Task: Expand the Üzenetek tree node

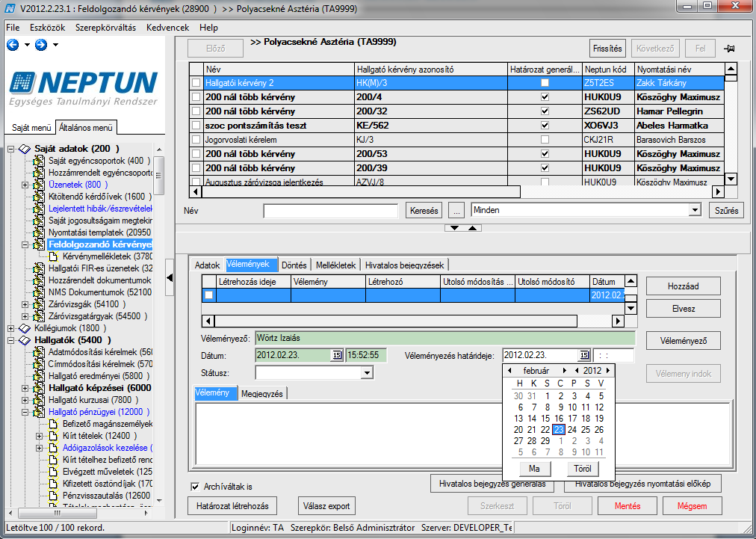Action: coord(25,185)
